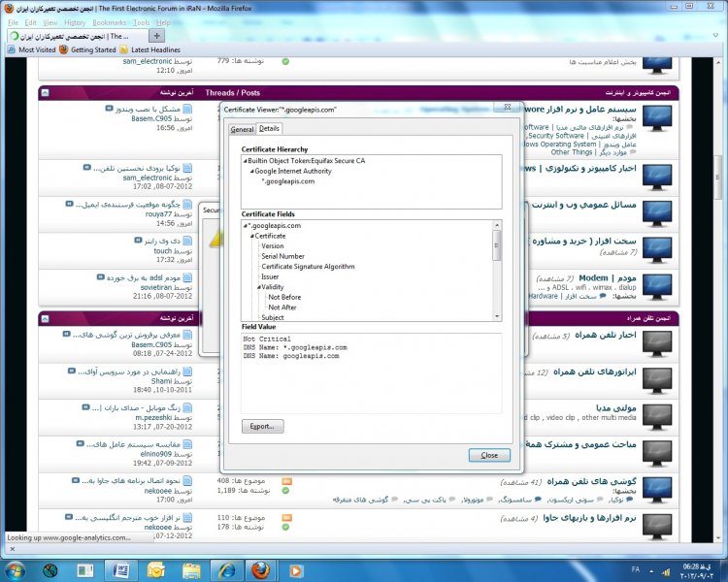Click monitor icon beside Modem forum
This screenshot has width=728, height=582.
coord(657,287)
